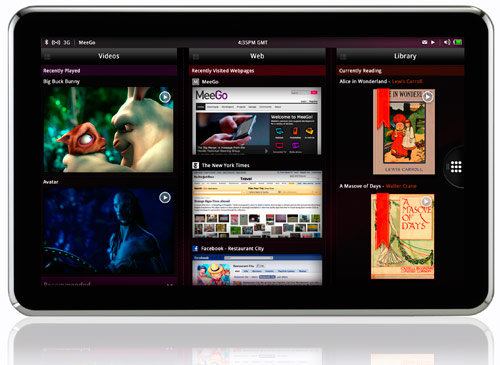Tap the volume speaker icon
Screen dimensions: 500x365
click(447, 42)
